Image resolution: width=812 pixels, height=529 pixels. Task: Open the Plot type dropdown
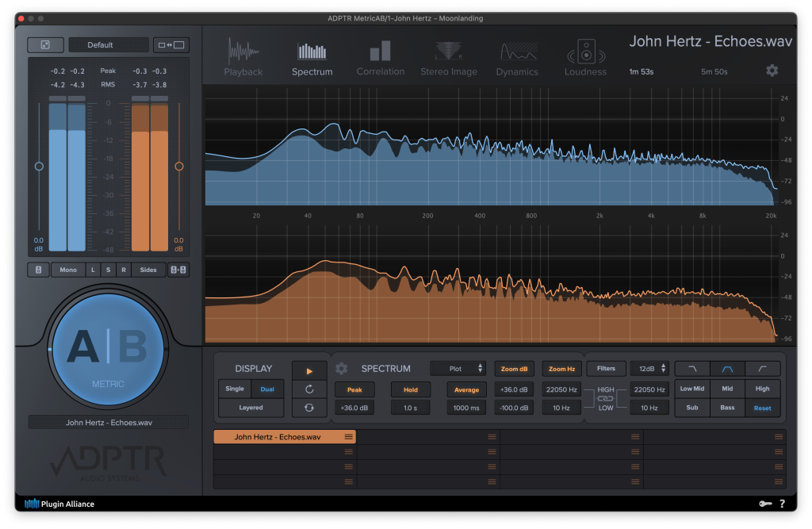[459, 369]
